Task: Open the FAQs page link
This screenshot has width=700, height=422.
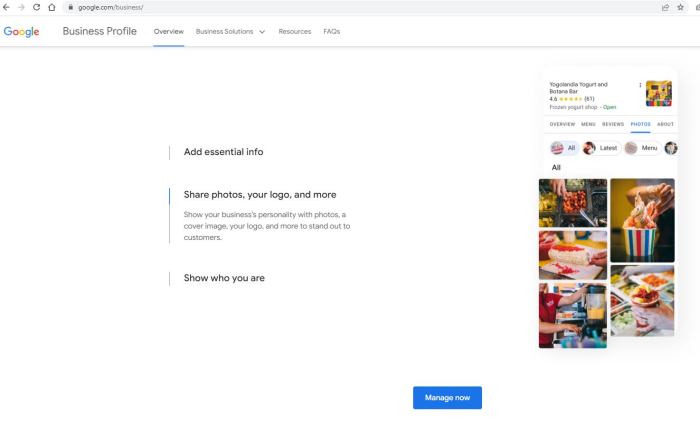Action: coord(331,32)
